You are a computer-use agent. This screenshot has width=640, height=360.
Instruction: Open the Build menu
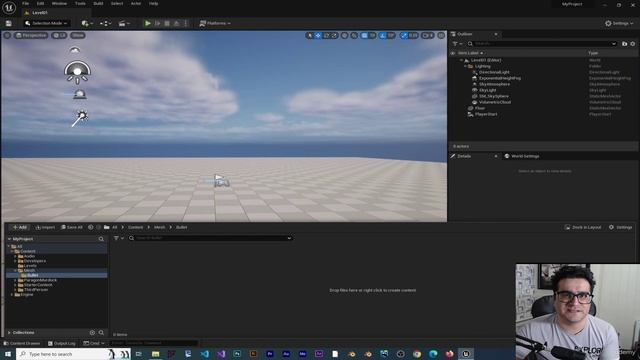(x=98, y=3)
